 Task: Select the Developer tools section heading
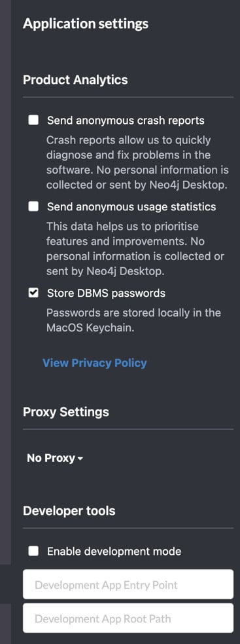[x=69, y=511]
